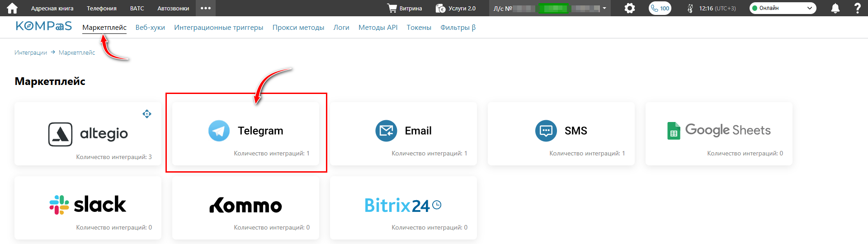The width and height of the screenshot is (868, 244).
Task: Switch to the Веб-хуки tab
Action: tap(150, 28)
